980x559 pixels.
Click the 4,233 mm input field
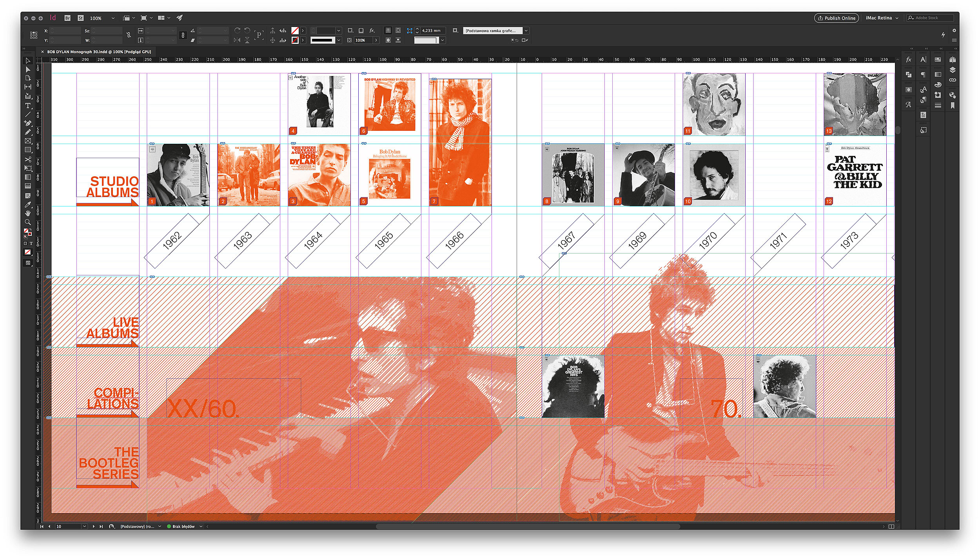tap(433, 31)
